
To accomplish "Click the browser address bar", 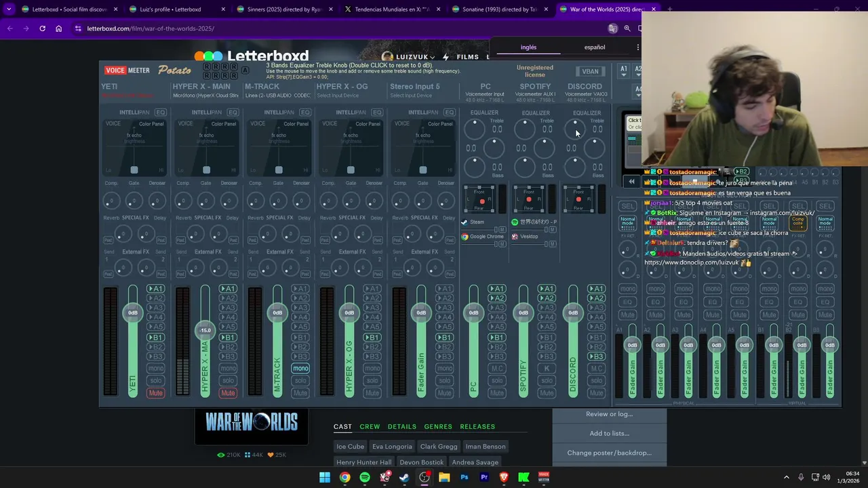I will point(339,28).
